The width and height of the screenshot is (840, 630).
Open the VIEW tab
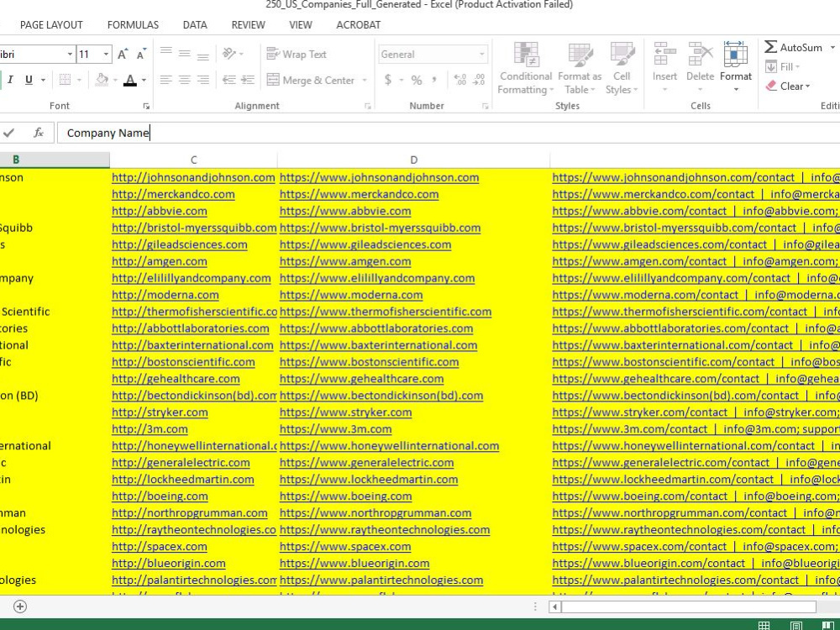pyautogui.click(x=301, y=25)
